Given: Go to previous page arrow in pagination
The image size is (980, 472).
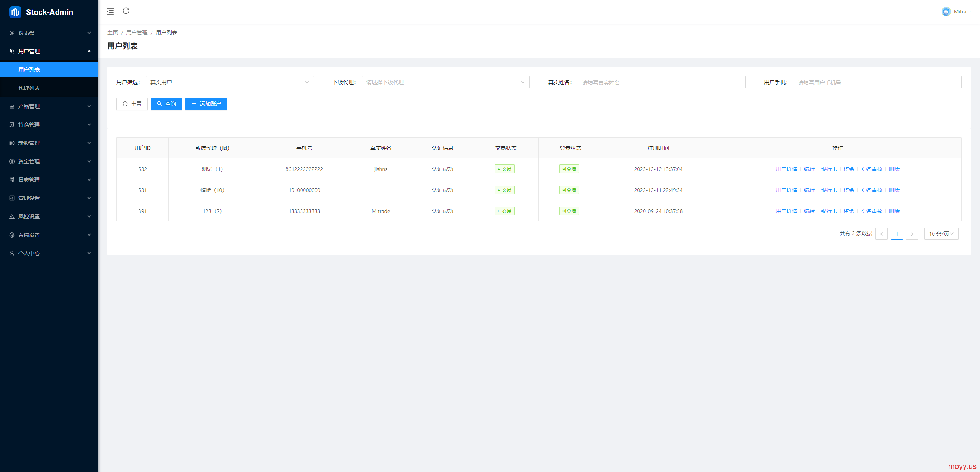Looking at the screenshot, I should point(882,234).
